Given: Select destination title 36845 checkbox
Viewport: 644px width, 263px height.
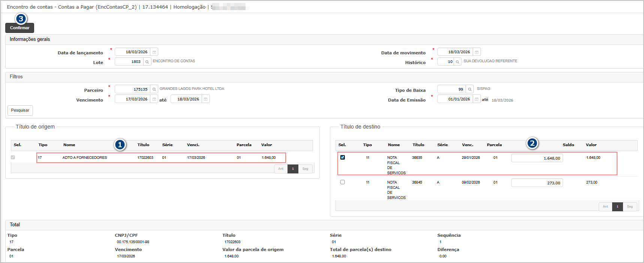Looking at the screenshot, I should point(342,182).
